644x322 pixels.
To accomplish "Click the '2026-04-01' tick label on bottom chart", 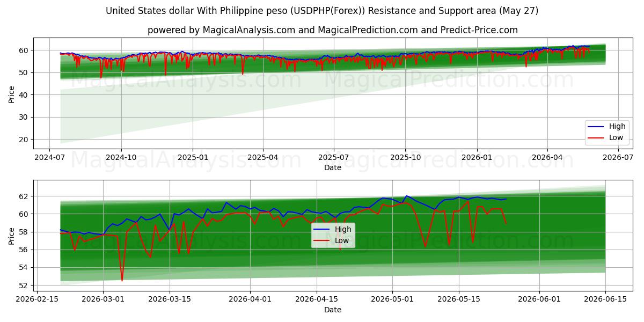I will tap(250, 299).
